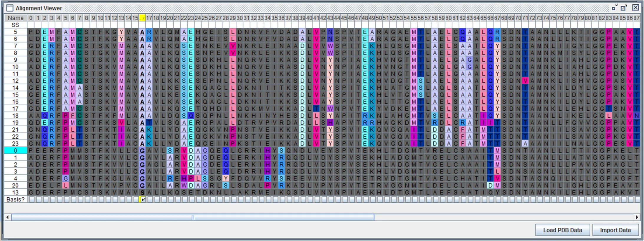Click the horizontal scrollbar thumb
Image resolution: width=644 pixels, height=241 pixels.
193,217
